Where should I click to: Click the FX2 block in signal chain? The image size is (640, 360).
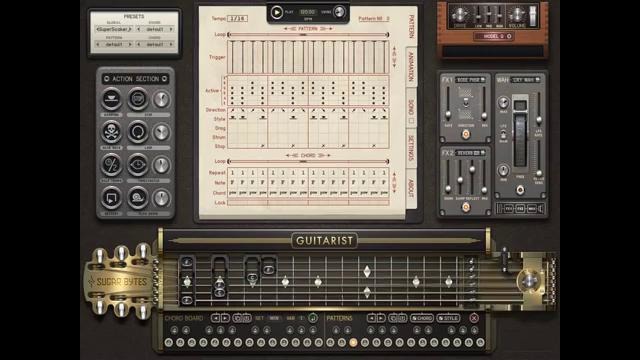point(520,209)
